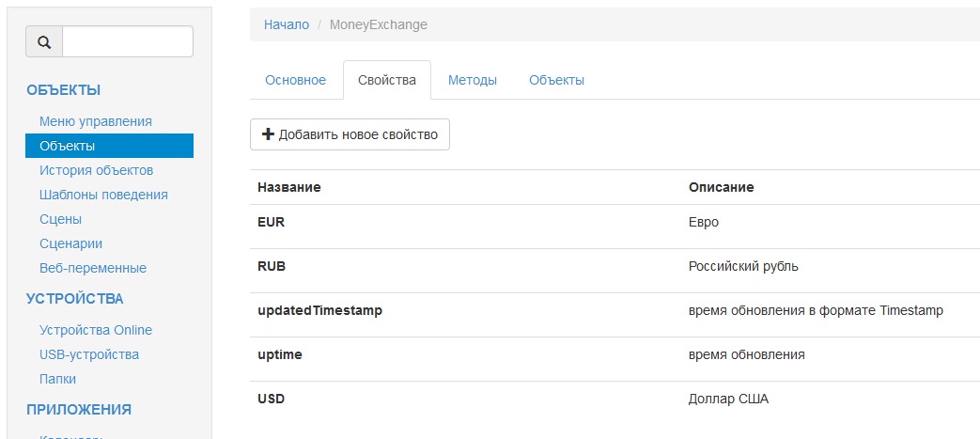The width and height of the screenshot is (980, 439).
Task: Click Добавить новое свойство button
Action: pos(350,134)
